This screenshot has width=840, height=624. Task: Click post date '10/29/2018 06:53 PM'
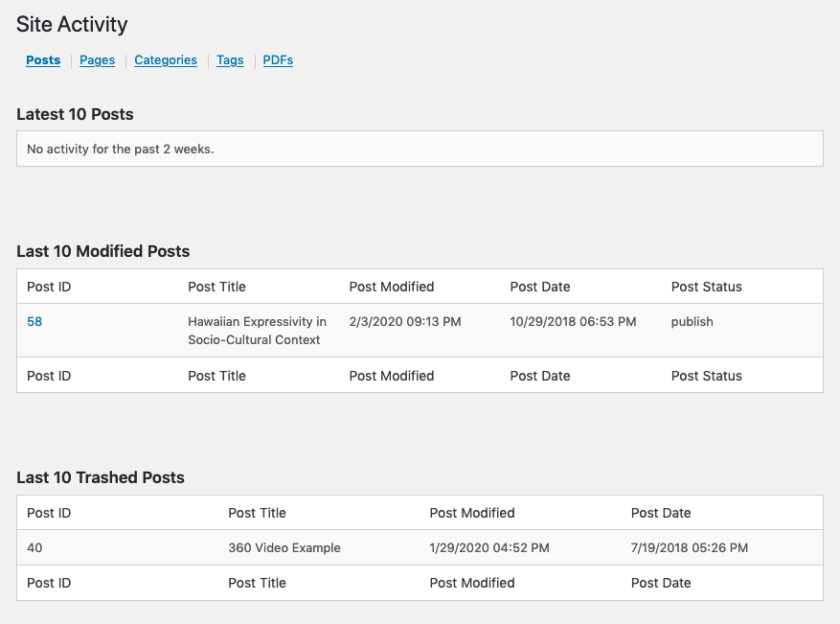click(573, 322)
